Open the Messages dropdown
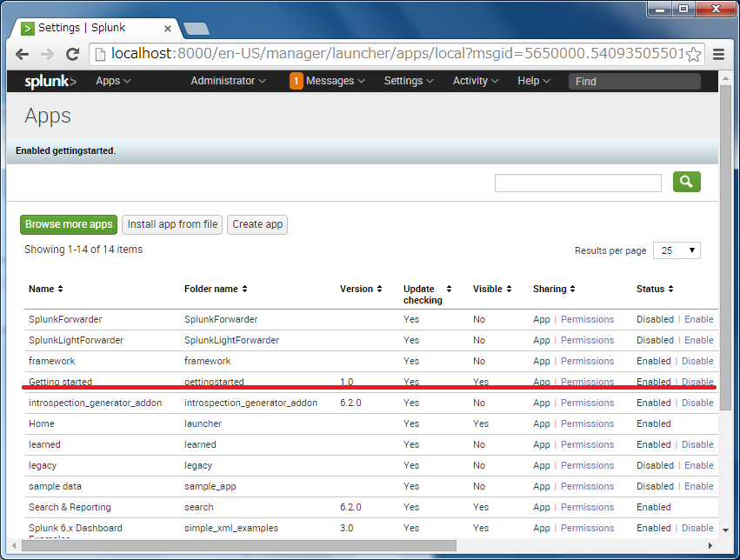Viewport: 740px width, 560px height. point(336,81)
